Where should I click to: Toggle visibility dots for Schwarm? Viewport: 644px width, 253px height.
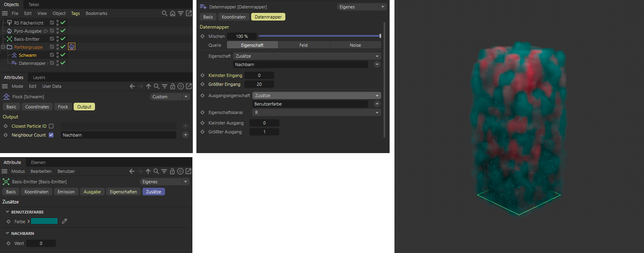coord(58,55)
